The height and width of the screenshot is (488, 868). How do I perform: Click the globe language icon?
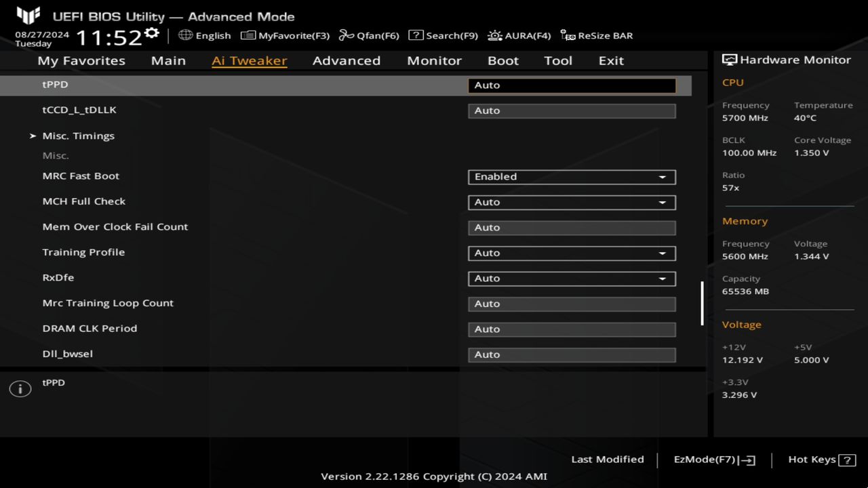(x=185, y=35)
